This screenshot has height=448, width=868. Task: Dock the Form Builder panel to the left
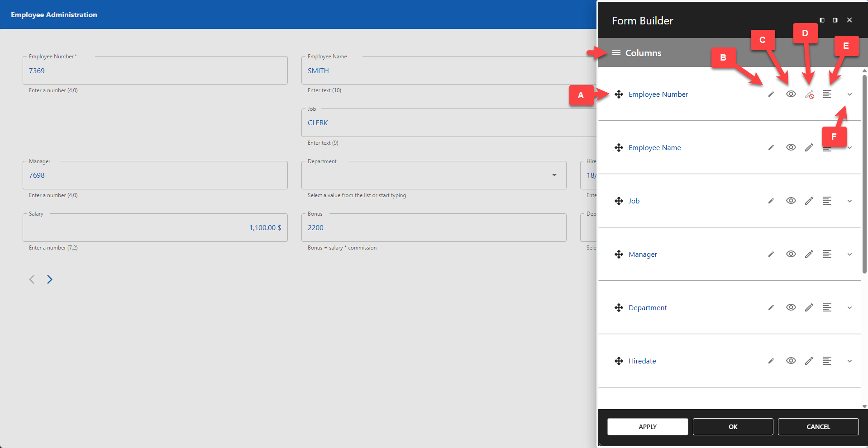(x=821, y=20)
